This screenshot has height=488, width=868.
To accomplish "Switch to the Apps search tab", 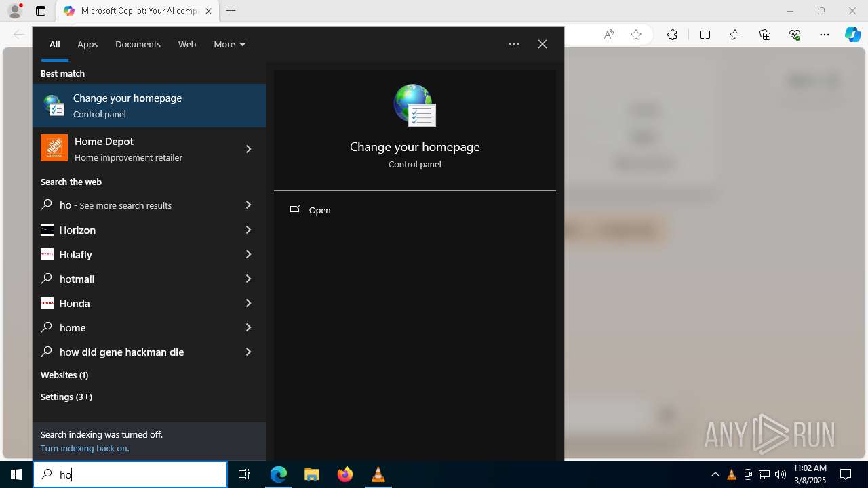I will click(87, 44).
